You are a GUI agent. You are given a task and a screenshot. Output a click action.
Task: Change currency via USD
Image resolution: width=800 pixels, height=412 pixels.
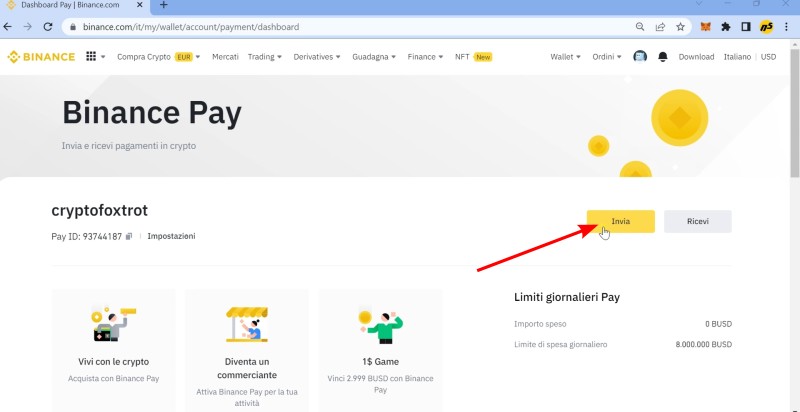(768, 57)
